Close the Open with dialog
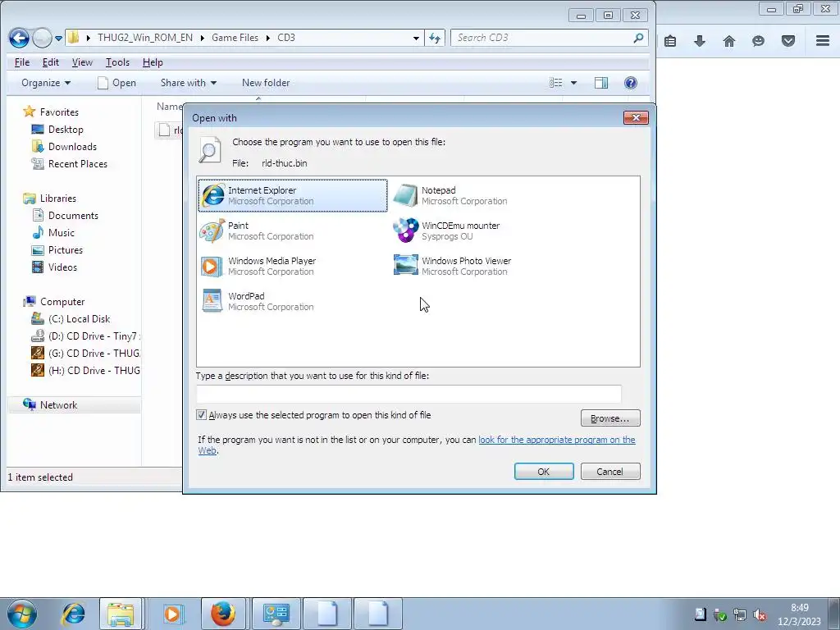This screenshot has width=840, height=630. click(x=636, y=117)
